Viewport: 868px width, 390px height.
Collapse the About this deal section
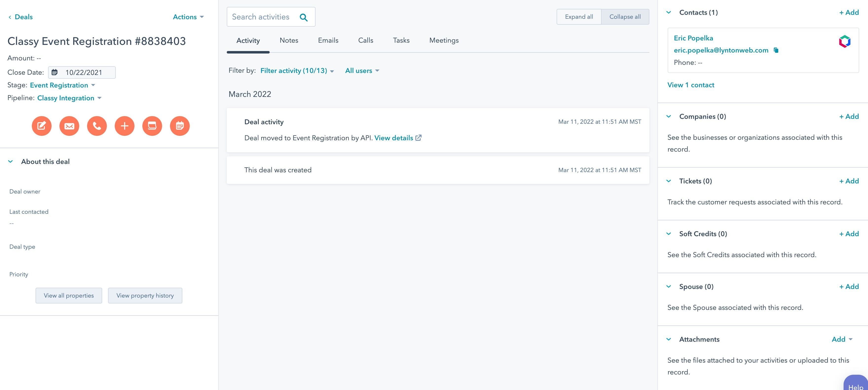pyautogui.click(x=10, y=162)
